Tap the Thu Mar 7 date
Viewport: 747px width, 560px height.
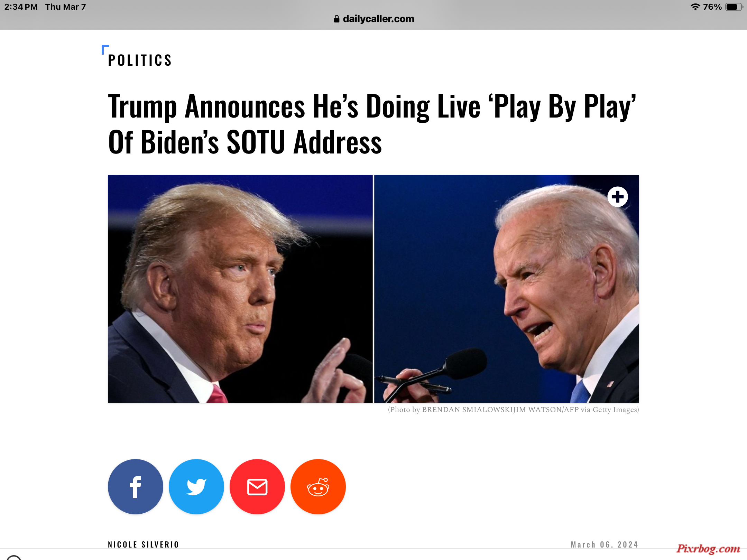[x=65, y=7]
